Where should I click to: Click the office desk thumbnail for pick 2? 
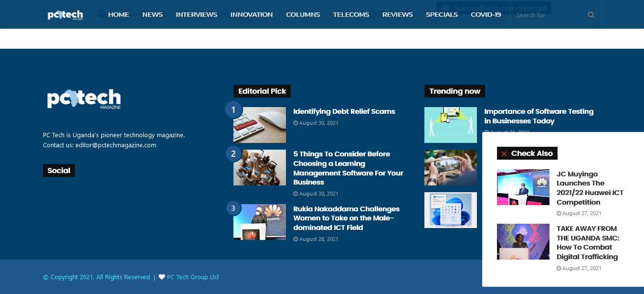[x=260, y=167]
